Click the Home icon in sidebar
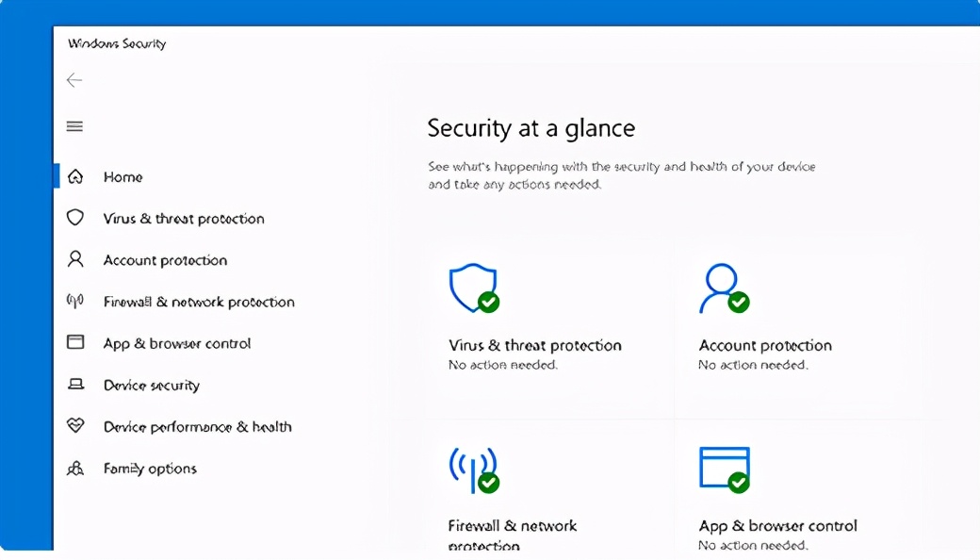The width and height of the screenshot is (980, 560). [75, 177]
